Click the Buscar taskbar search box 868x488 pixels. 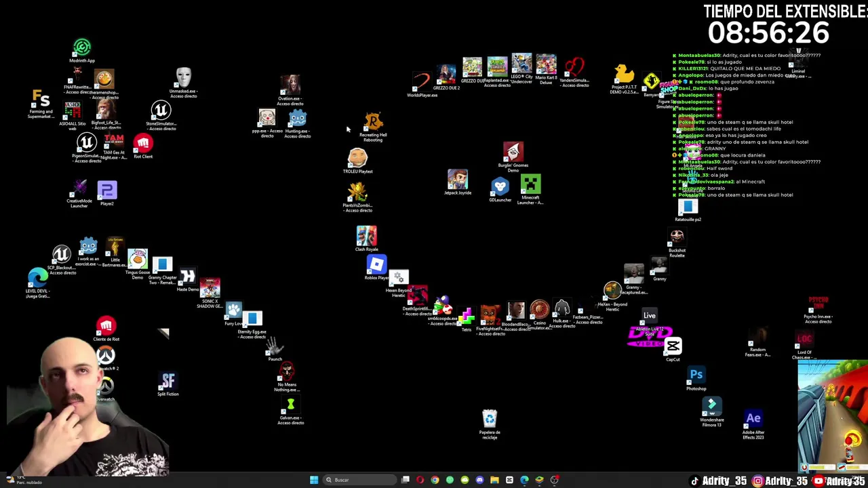point(358,480)
